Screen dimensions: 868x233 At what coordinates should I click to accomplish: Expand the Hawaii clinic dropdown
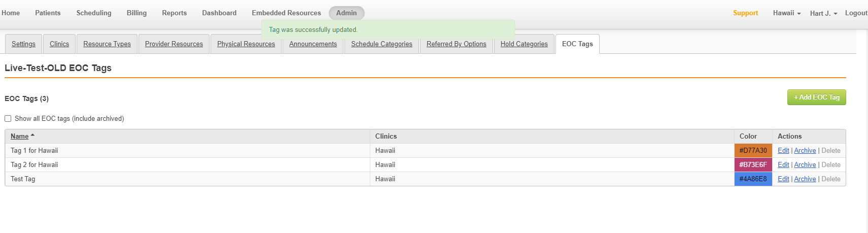(x=786, y=13)
